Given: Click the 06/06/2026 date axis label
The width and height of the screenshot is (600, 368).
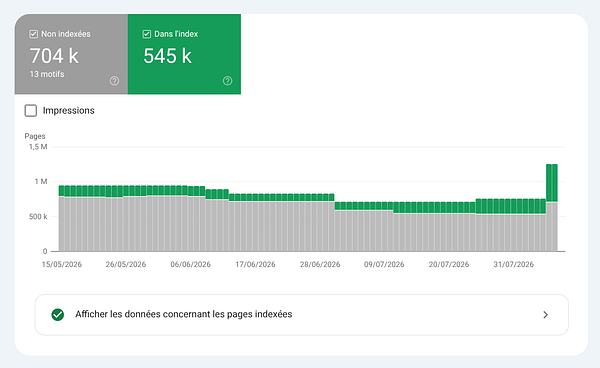Looking at the screenshot, I should [191, 264].
